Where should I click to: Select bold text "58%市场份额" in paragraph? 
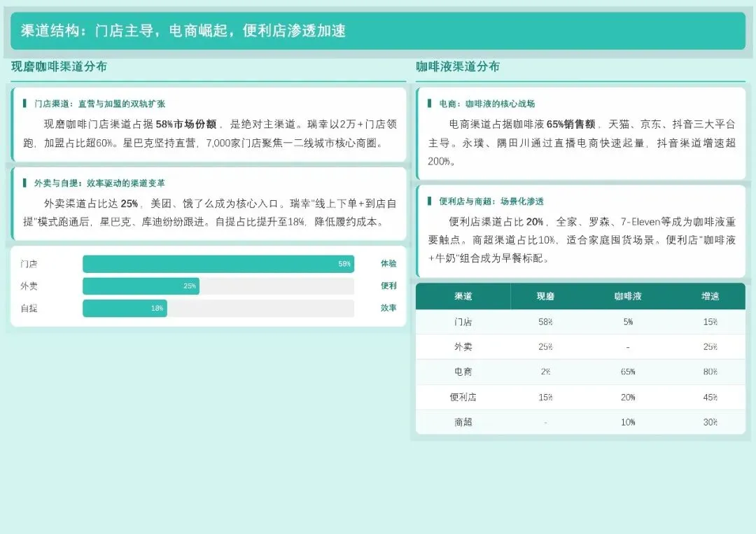[x=186, y=125]
